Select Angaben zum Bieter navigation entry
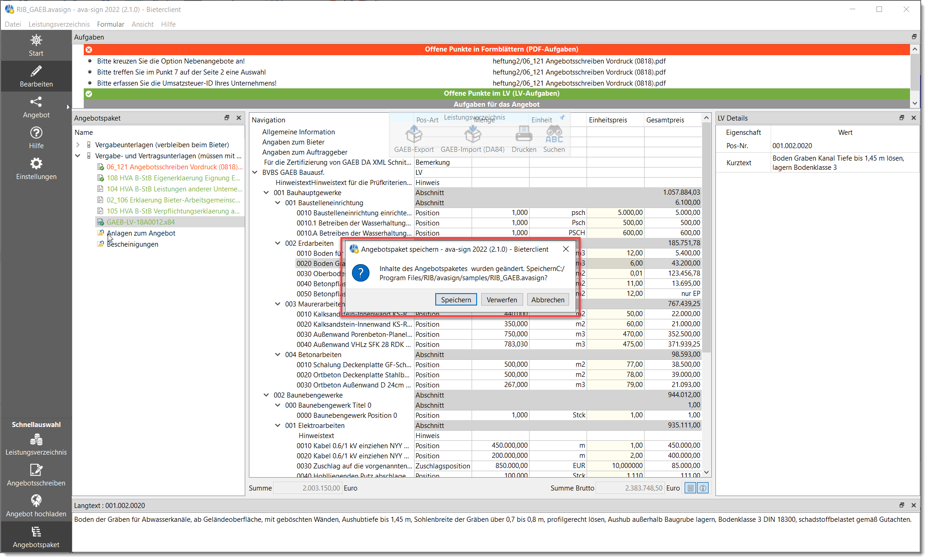Viewport: 928px width, 560px height. [x=293, y=142]
